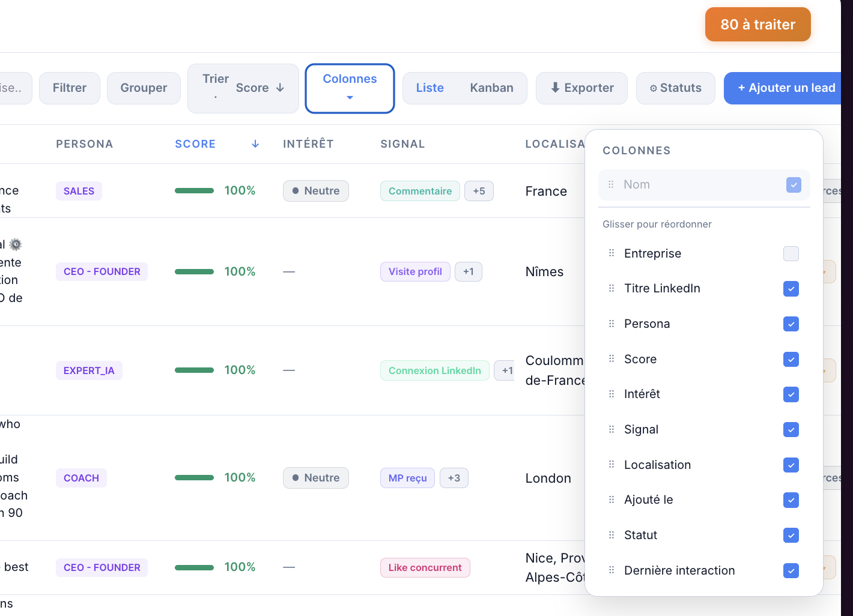The width and height of the screenshot is (853, 616).
Task: Click the MP reçu signal tag
Action: point(407,478)
